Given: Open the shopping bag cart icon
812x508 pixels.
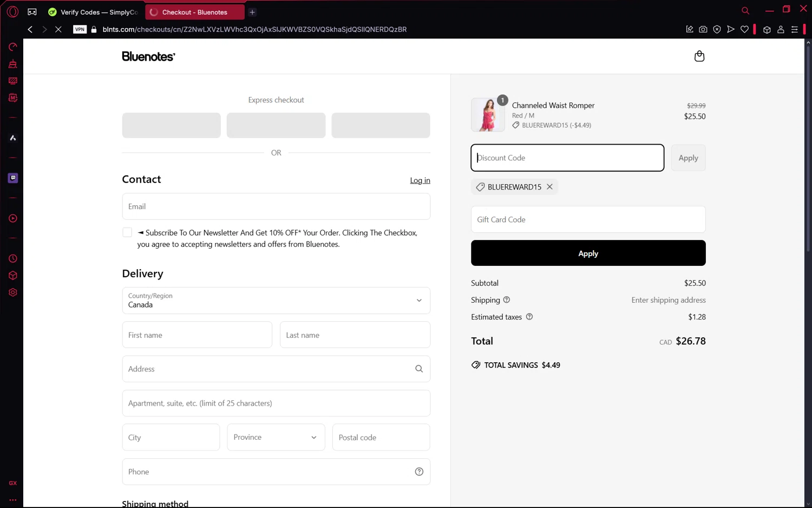Looking at the screenshot, I should tap(699, 56).
